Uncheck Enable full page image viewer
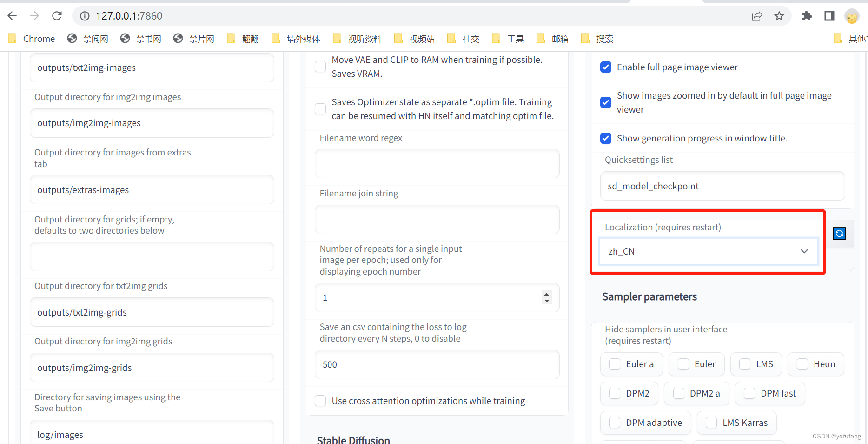Image resolution: width=868 pixels, height=444 pixels. coord(606,67)
